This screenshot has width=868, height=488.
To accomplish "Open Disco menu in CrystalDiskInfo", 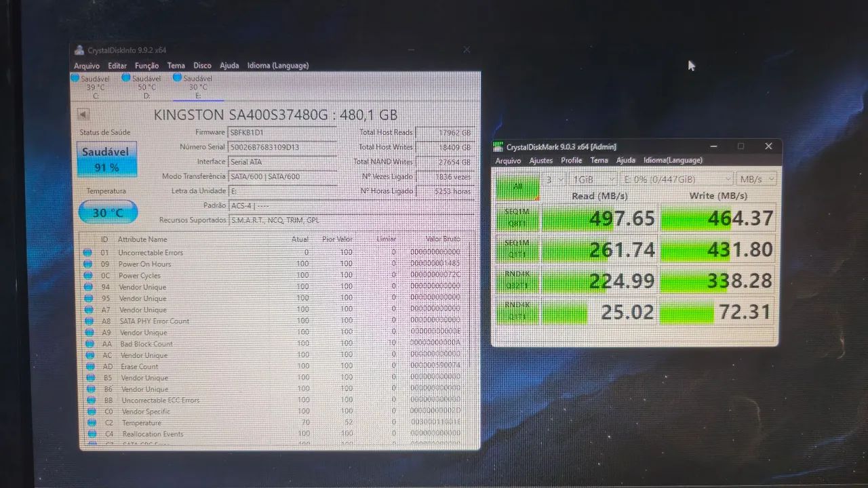I will [202, 66].
